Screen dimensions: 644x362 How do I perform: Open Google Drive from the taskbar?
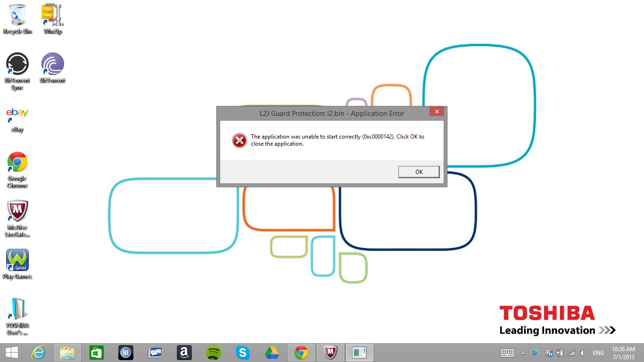pyautogui.click(x=272, y=353)
